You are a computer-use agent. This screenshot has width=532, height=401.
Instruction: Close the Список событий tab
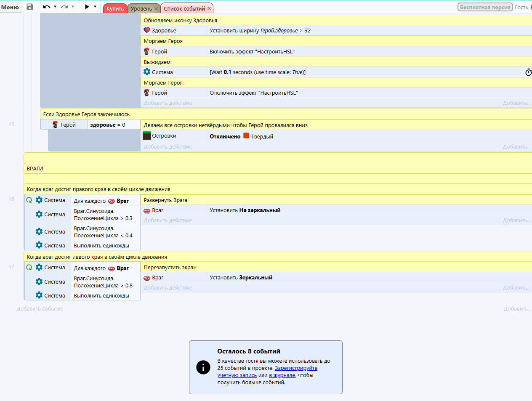[209, 8]
